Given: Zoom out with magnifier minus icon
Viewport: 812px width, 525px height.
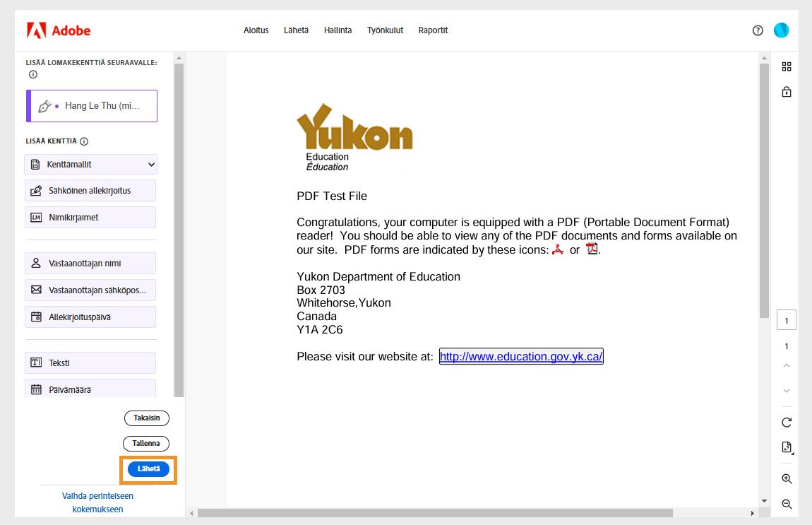Looking at the screenshot, I should (787, 504).
